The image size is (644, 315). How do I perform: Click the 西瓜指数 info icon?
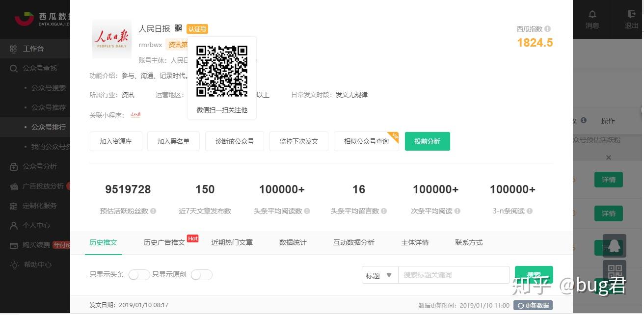point(547,29)
